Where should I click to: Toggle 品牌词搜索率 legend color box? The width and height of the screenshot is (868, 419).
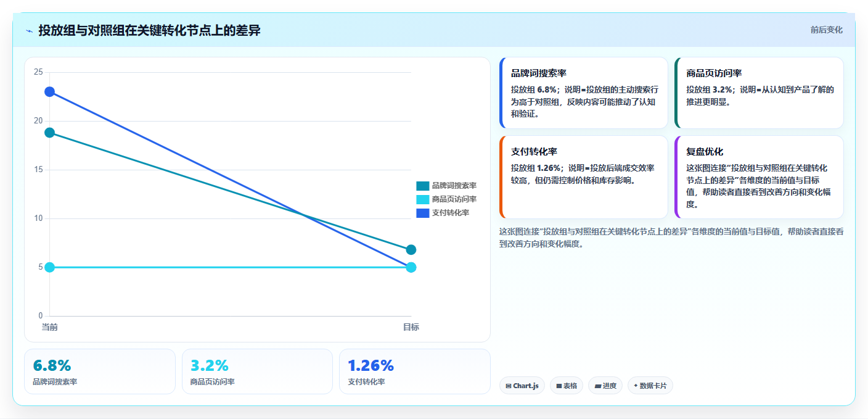click(422, 186)
